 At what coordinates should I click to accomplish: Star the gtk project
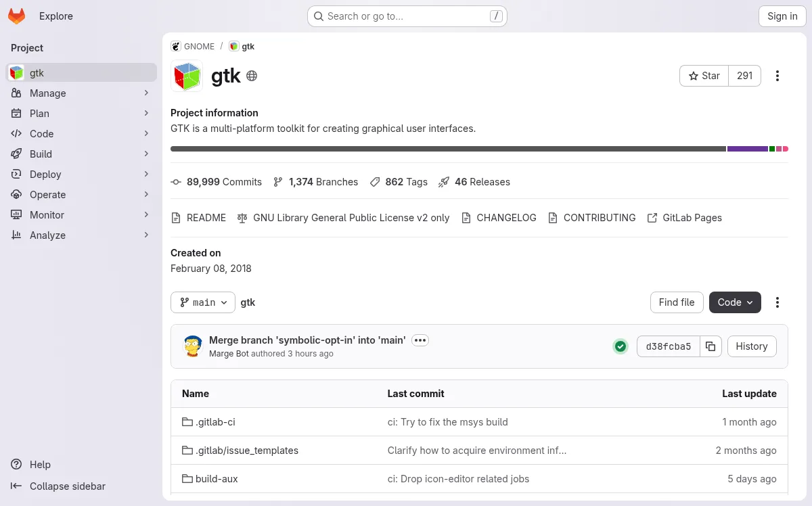tap(704, 76)
